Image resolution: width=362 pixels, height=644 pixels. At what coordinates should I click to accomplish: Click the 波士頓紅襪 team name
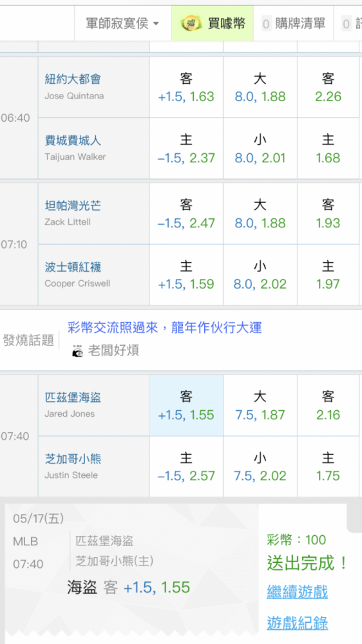73,267
